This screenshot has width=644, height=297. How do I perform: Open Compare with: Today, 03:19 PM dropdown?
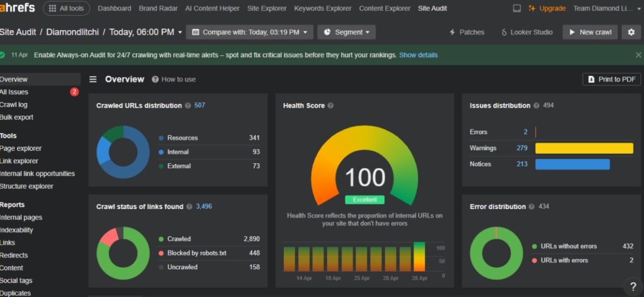[x=250, y=32]
